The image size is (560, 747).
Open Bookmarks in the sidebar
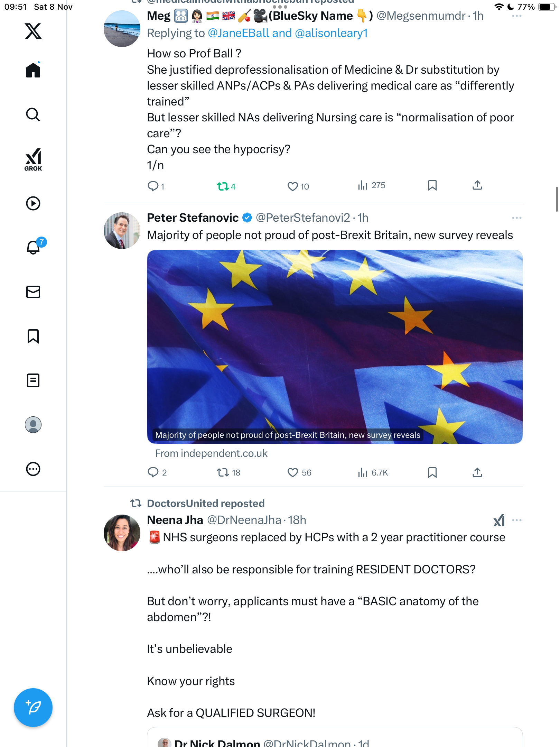click(33, 336)
